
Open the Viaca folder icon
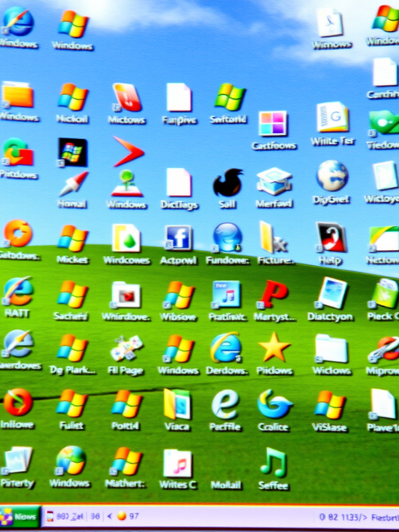point(177,404)
